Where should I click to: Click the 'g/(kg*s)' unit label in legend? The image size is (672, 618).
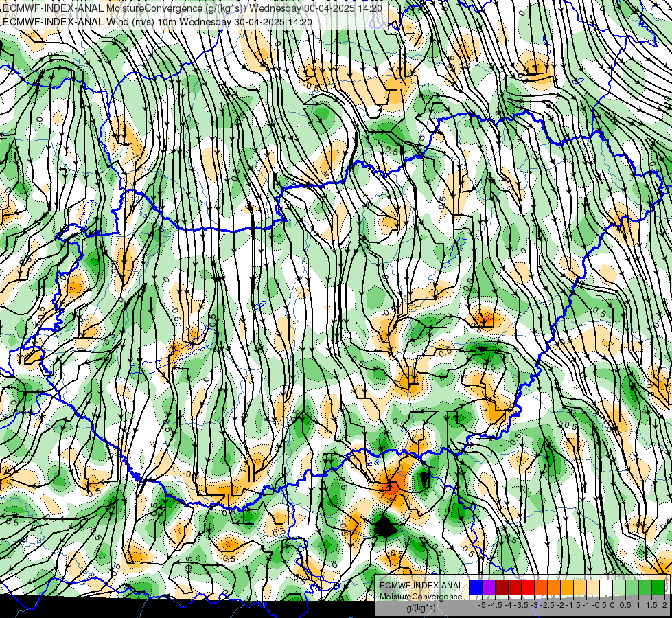421,608
